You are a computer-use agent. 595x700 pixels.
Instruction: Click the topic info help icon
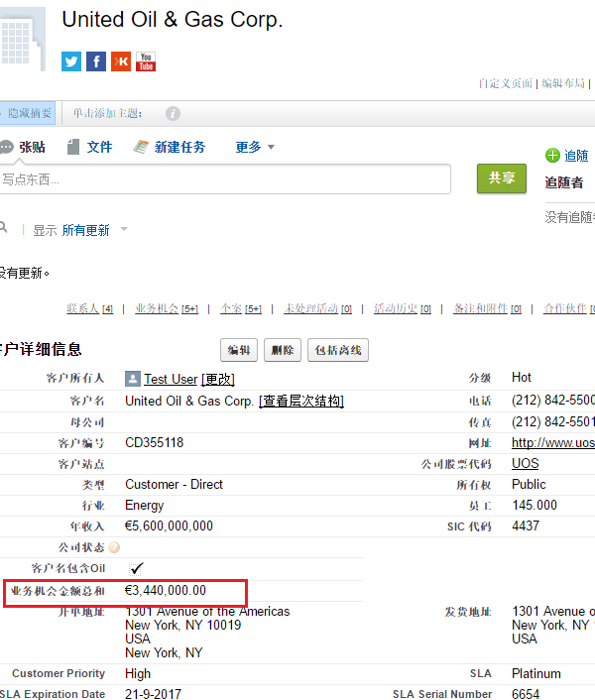click(173, 113)
